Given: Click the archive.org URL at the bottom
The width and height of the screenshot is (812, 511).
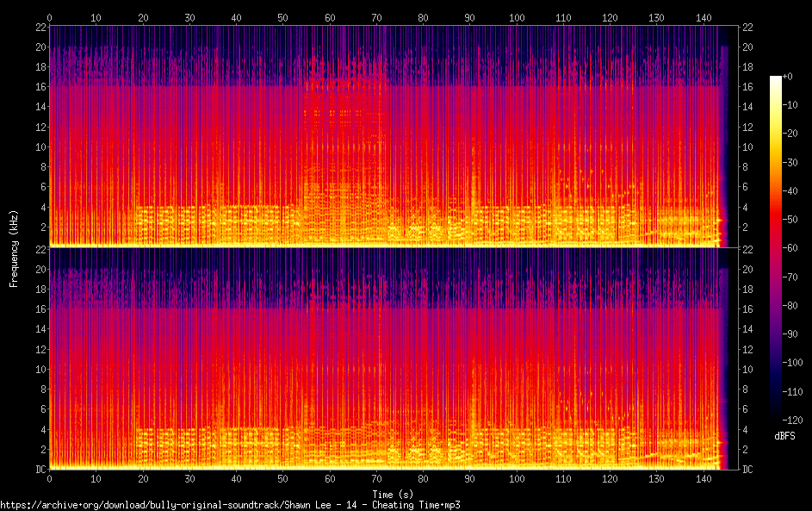Looking at the screenshot, I should click(230, 505).
